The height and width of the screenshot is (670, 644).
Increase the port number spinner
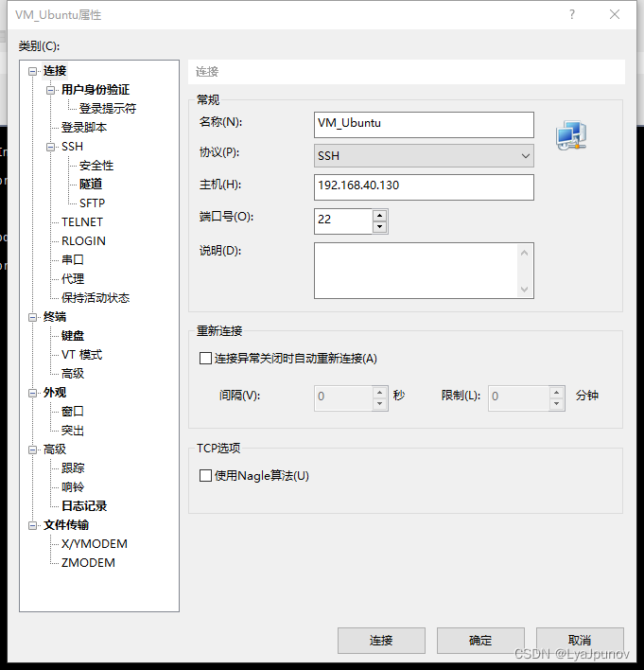(x=379, y=215)
